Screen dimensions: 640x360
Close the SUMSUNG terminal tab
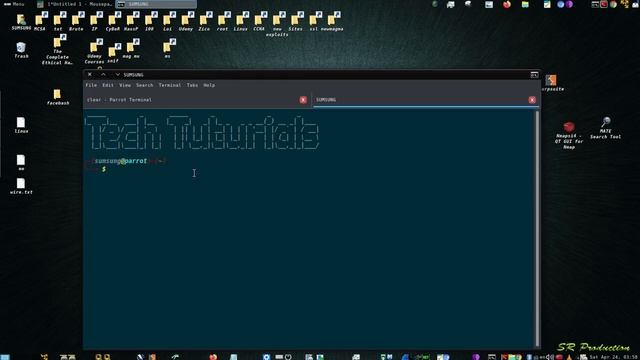pyautogui.click(x=532, y=100)
